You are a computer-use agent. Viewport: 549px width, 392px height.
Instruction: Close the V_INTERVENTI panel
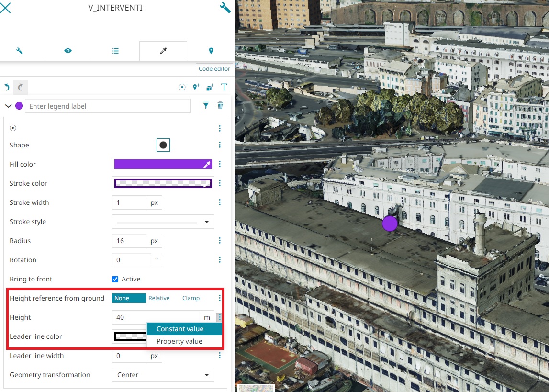tap(5, 8)
